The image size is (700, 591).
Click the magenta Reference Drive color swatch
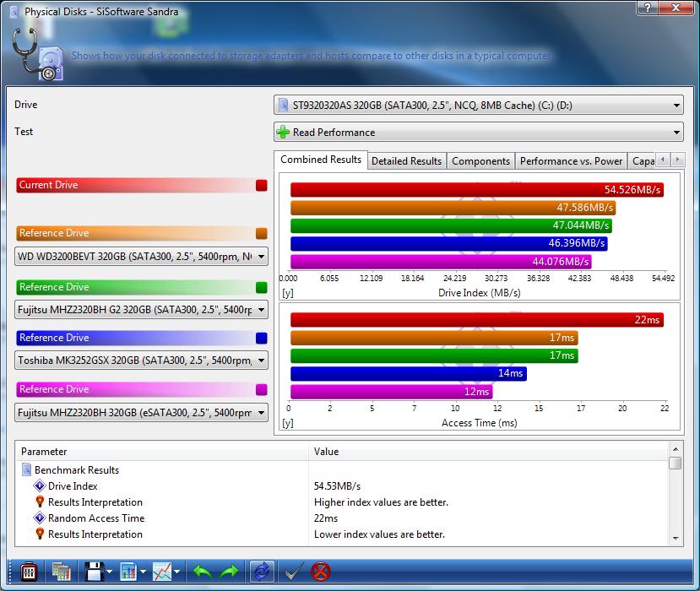point(262,389)
